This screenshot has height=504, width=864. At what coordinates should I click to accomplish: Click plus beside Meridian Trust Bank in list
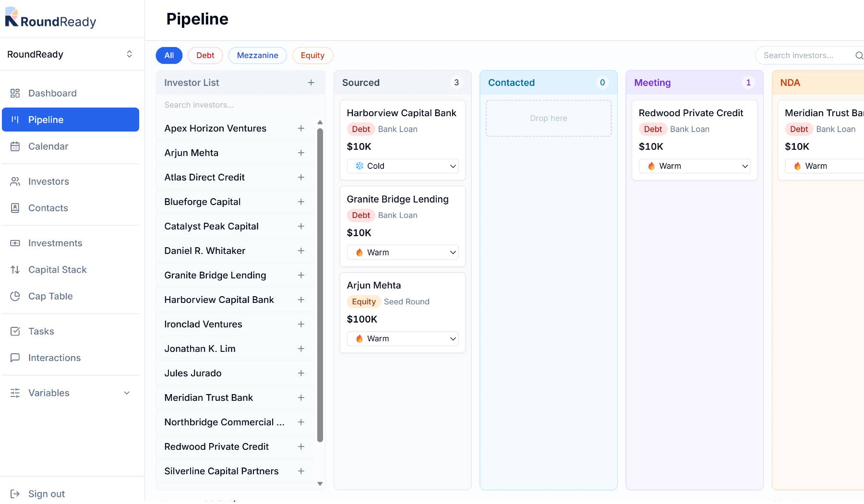click(301, 397)
